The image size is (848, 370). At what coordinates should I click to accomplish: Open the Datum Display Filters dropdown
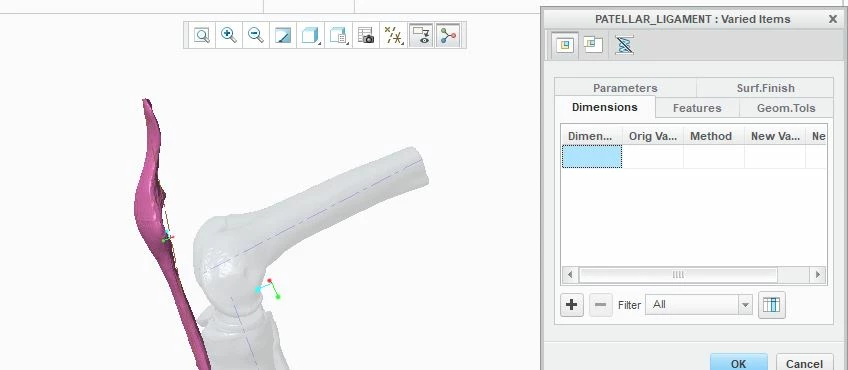pos(393,36)
